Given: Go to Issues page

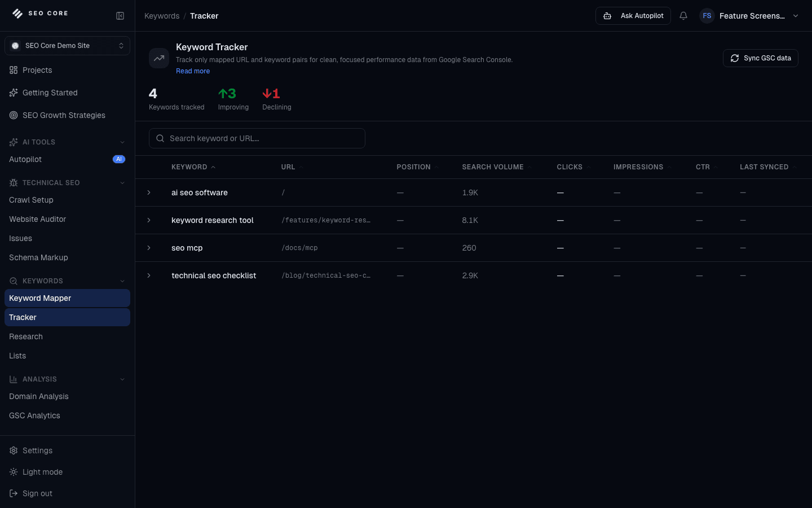Looking at the screenshot, I should tap(68, 238).
